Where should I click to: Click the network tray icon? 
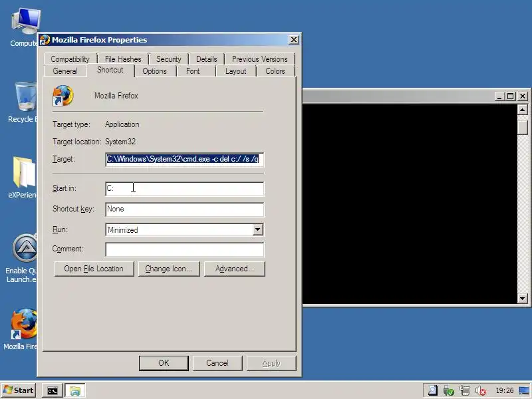click(465, 391)
